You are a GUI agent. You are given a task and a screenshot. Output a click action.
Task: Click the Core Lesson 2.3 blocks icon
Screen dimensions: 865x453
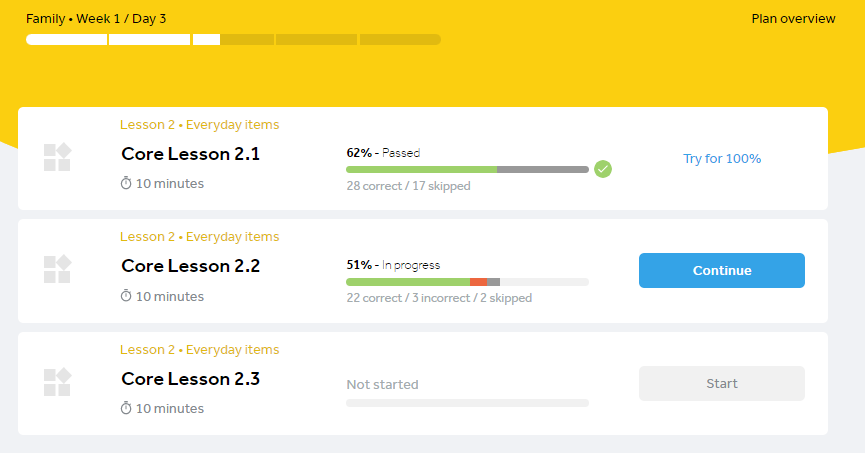point(57,382)
